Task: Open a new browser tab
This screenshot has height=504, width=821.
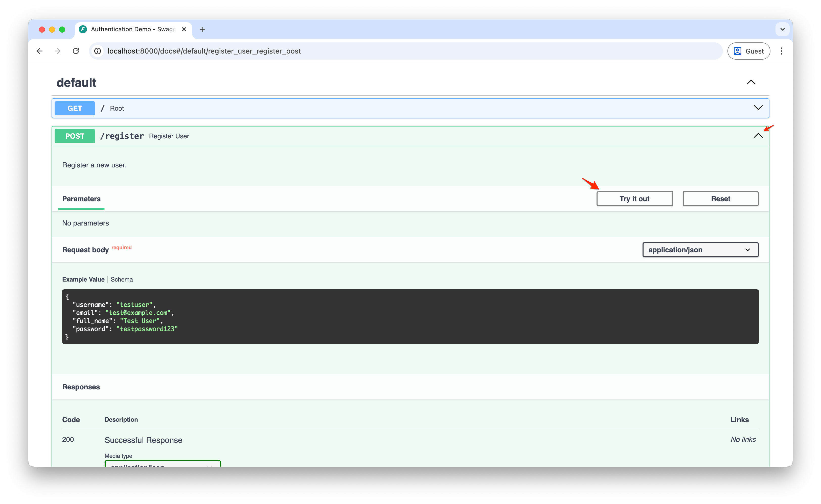Action: pos(202,29)
